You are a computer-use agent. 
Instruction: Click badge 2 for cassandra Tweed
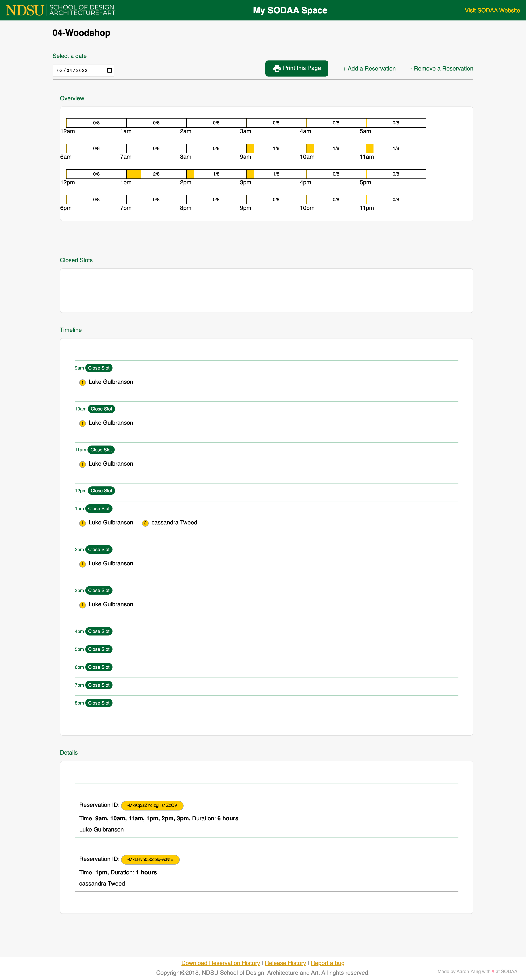tap(145, 523)
